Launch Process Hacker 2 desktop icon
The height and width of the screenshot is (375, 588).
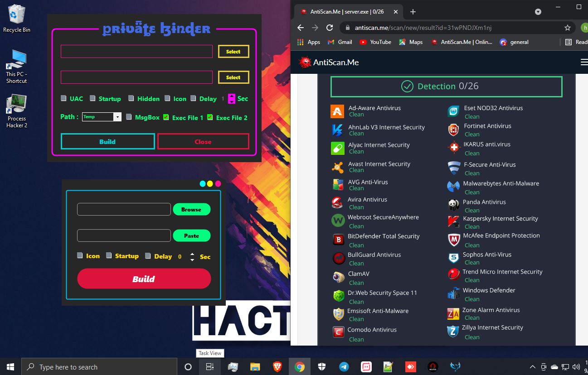click(x=17, y=111)
